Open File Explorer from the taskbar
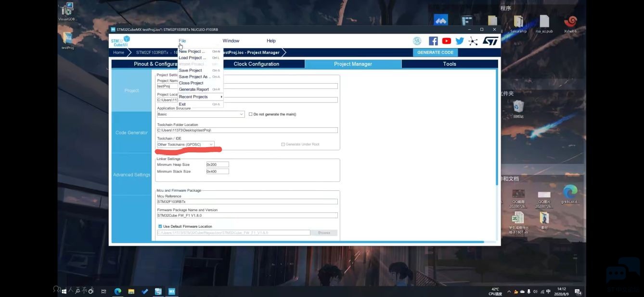644x297 pixels. pos(131,291)
